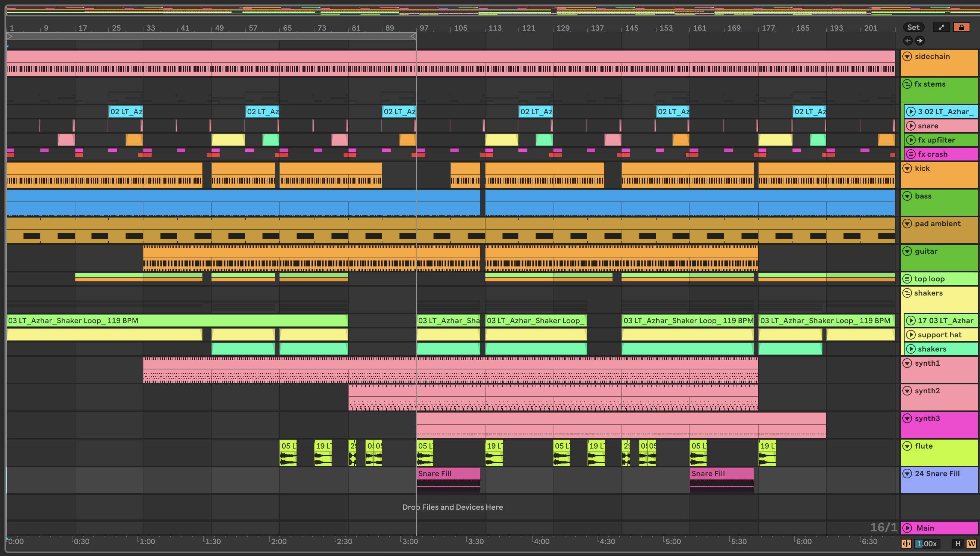The height and width of the screenshot is (556, 980).
Task: Unfold the snare track circle icon
Action: point(911,126)
